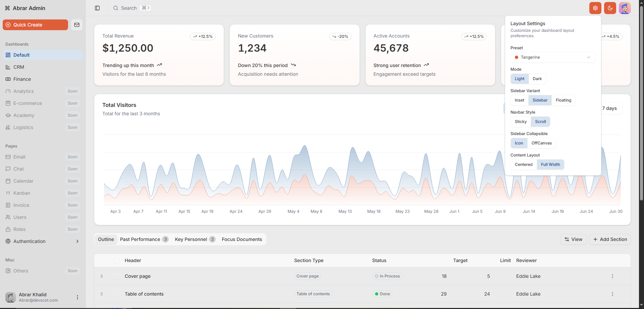Expand the Authentication menu chevron
Image resolution: width=644 pixels, height=309 pixels.
point(77,241)
